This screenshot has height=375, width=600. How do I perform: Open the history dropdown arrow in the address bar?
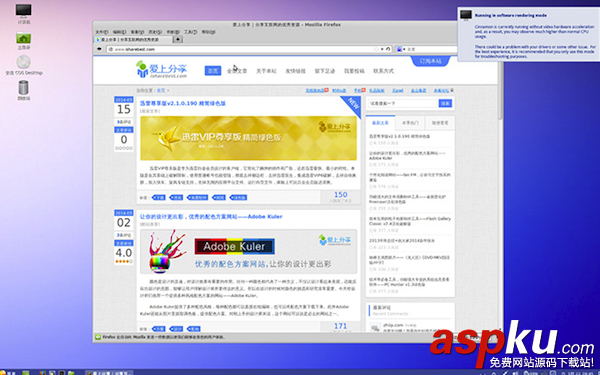click(382, 49)
